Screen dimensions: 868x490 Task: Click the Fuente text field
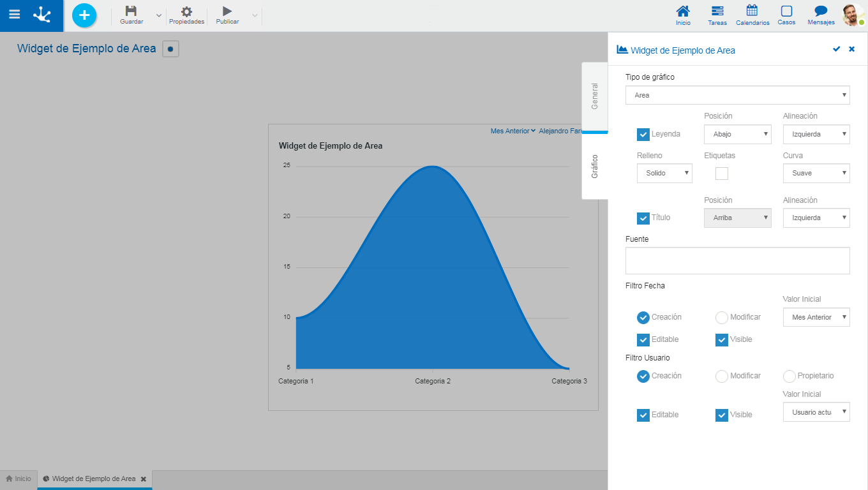[x=737, y=261]
